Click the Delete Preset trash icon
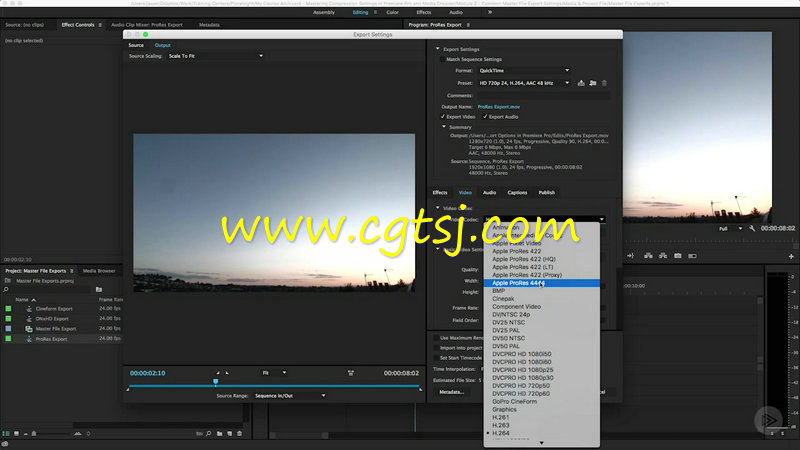 point(604,83)
